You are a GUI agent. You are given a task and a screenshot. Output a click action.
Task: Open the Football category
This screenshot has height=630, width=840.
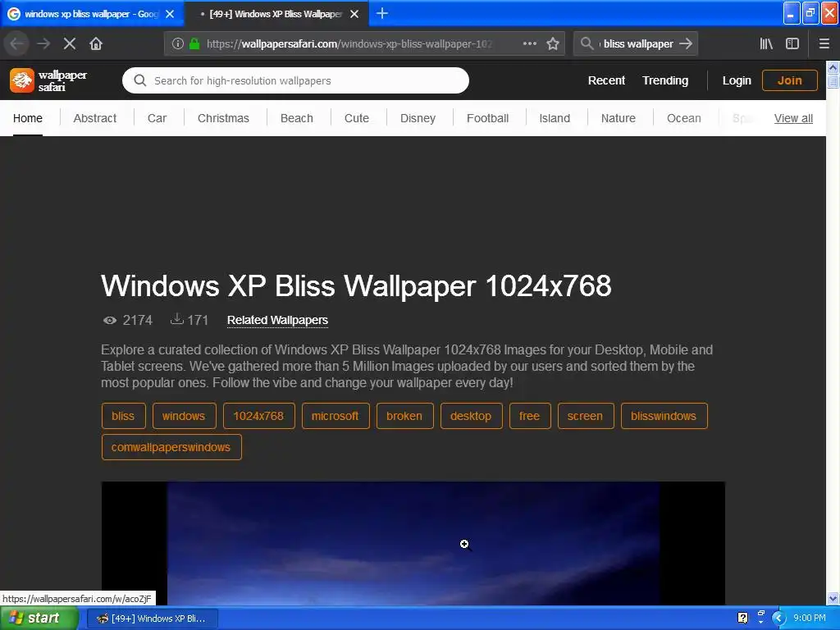tap(487, 118)
